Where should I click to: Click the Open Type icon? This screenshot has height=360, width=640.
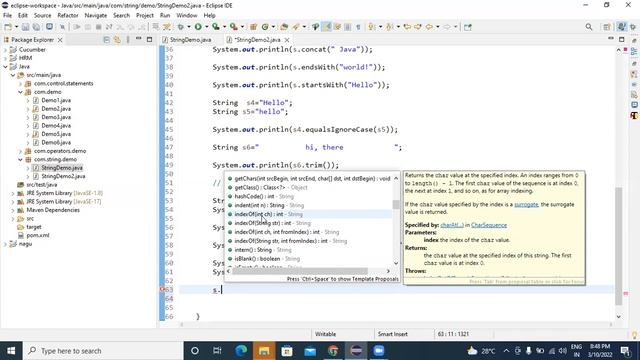coord(284,27)
